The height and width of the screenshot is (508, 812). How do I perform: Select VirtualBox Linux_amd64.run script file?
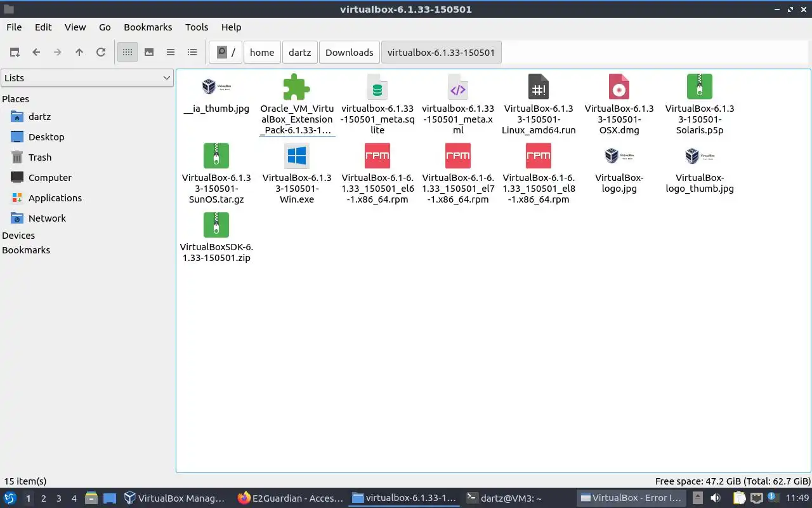tap(539, 105)
